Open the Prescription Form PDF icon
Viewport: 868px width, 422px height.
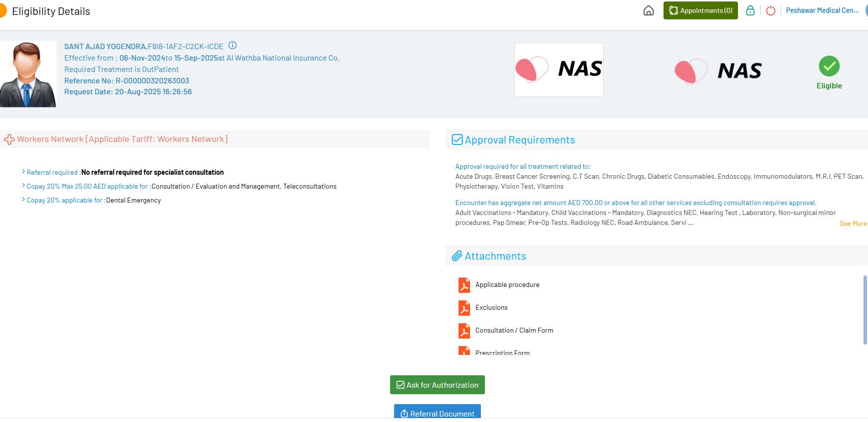point(464,351)
